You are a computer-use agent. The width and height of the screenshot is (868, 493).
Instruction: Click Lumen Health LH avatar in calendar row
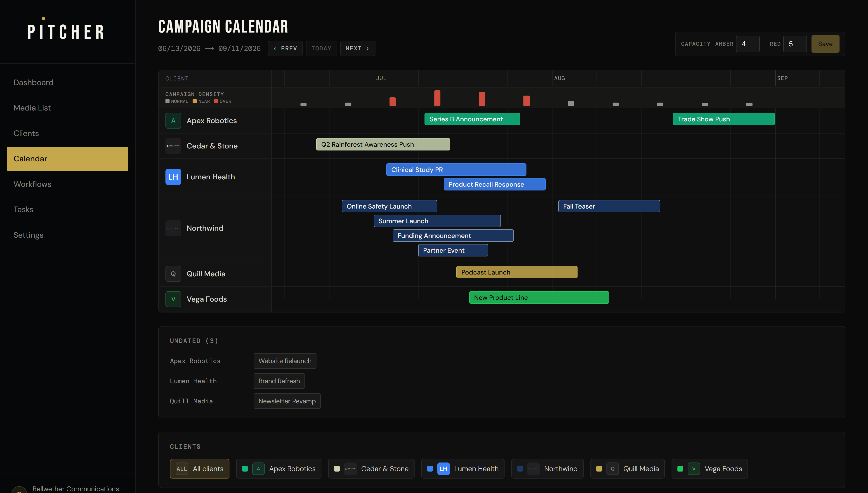coord(173,177)
